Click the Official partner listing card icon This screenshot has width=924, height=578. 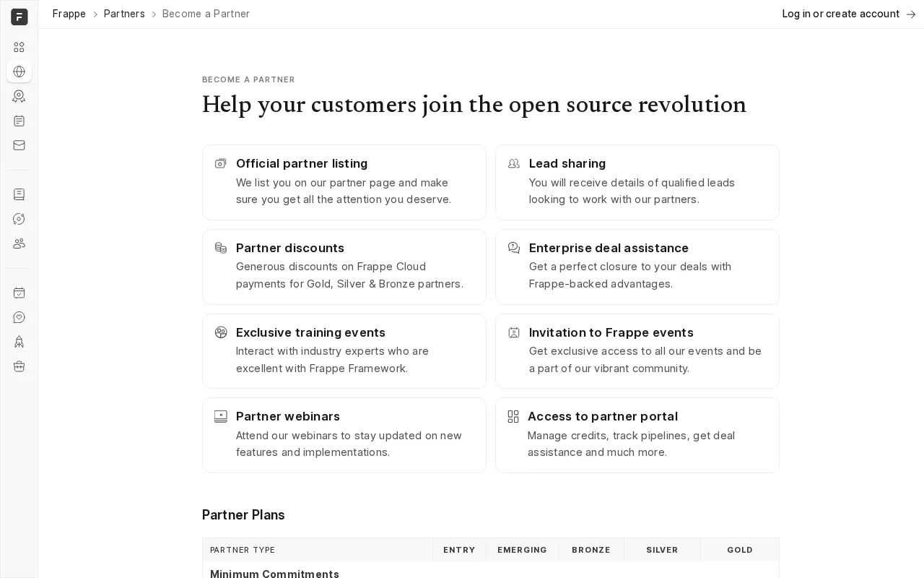click(221, 163)
